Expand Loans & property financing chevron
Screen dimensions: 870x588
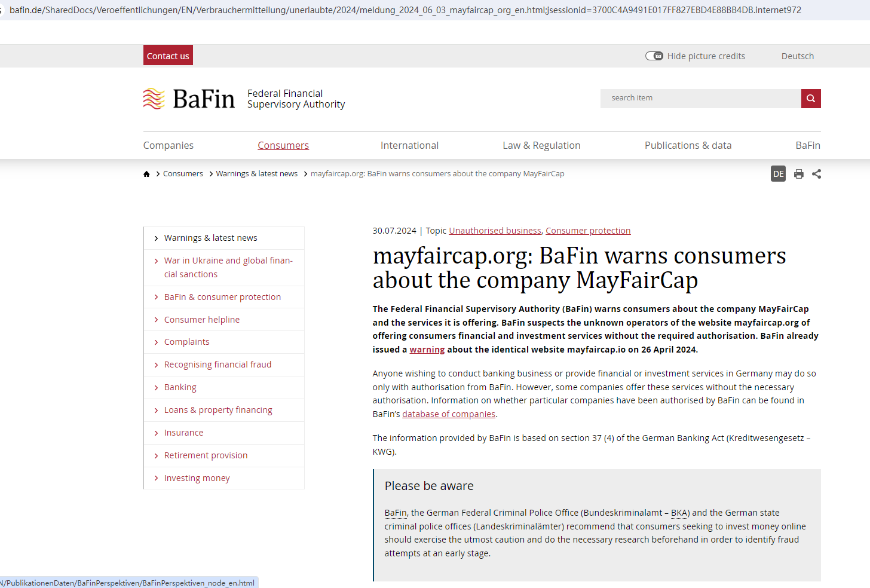tap(157, 411)
